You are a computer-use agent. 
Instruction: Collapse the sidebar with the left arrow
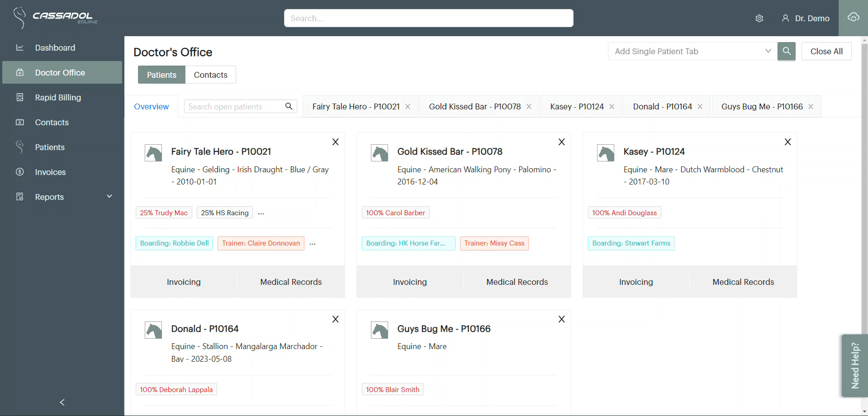[x=62, y=402]
